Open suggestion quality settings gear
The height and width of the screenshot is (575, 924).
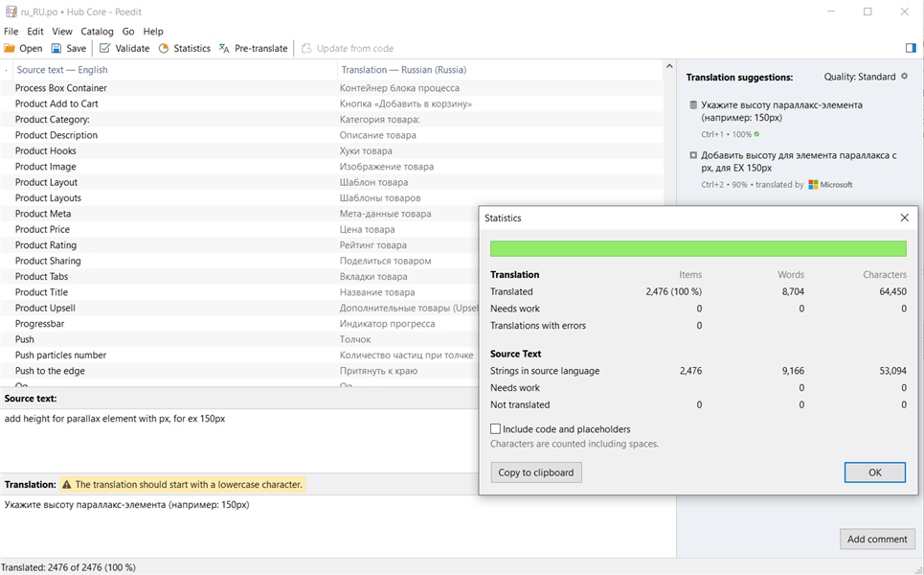pyautogui.click(x=905, y=77)
